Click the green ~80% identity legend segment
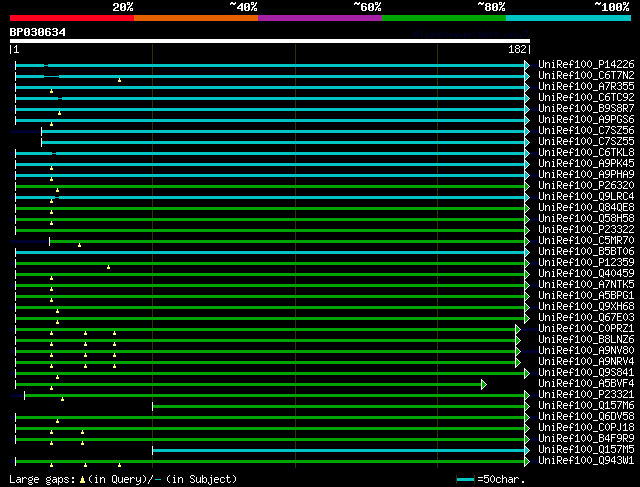The height and width of the screenshot is (487, 640). click(x=444, y=18)
